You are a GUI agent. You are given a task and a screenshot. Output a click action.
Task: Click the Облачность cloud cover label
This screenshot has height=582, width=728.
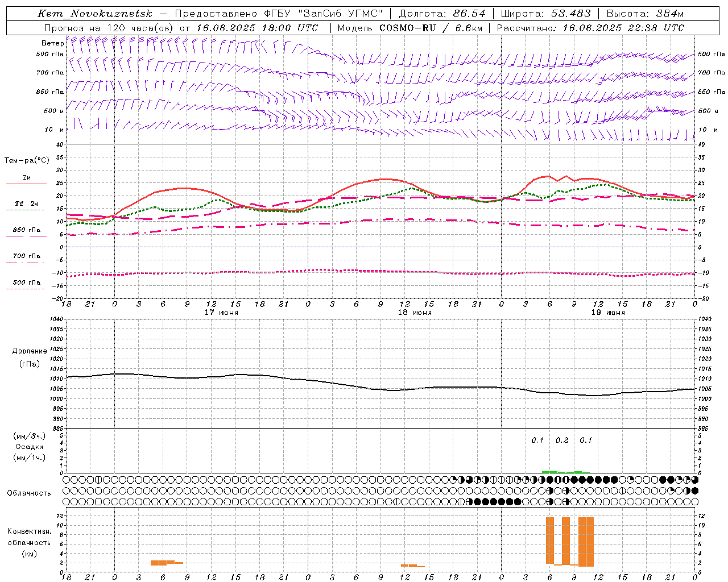point(29,493)
